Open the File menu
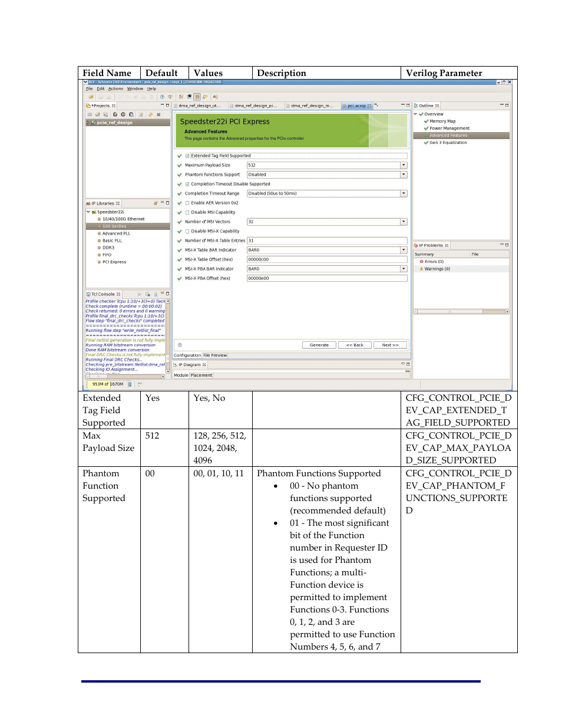The image size is (562, 728). click(x=90, y=89)
